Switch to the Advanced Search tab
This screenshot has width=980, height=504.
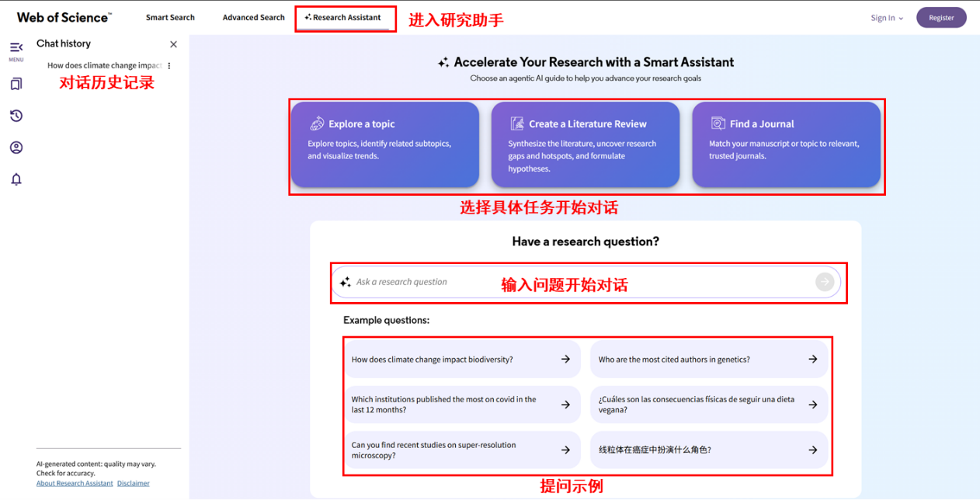(253, 17)
